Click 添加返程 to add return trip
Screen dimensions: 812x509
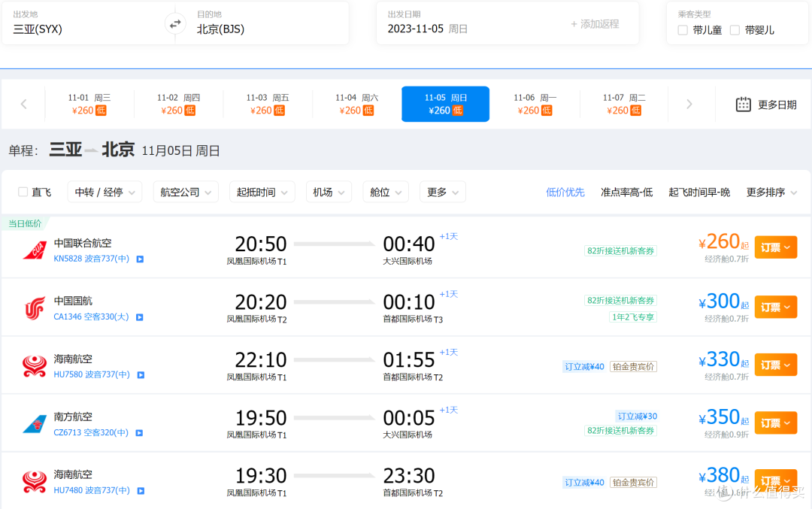595,24
